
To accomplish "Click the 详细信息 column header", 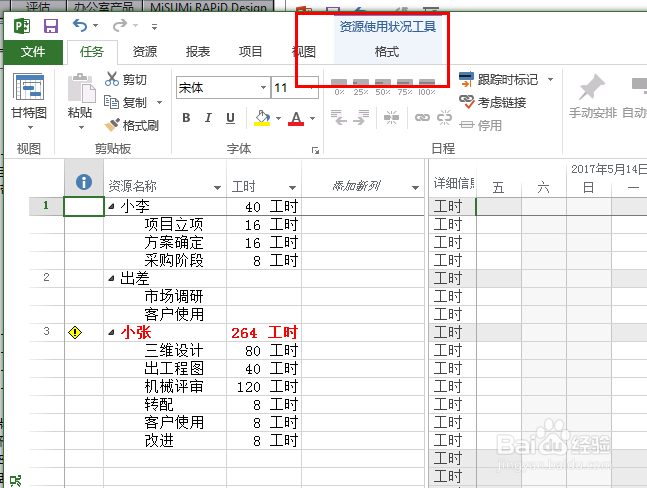I will click(x=453, y=182).
